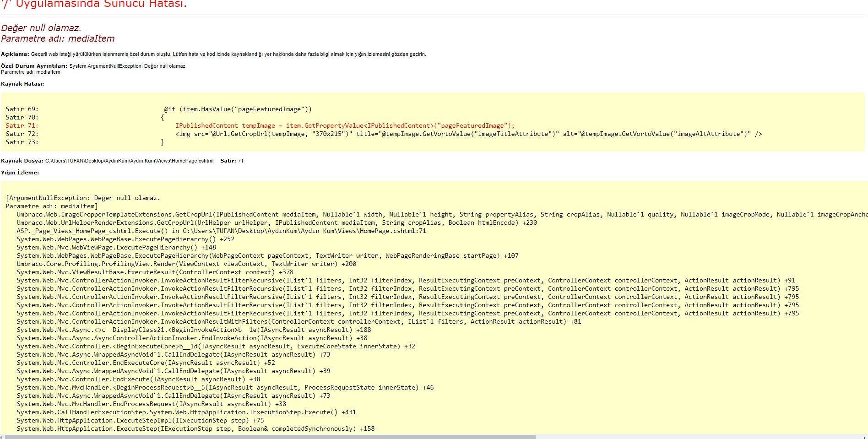Click the 'Yığın İzleme:' label
The width and height of the screenshot is (868, 439).
click(x=20, y=173)
